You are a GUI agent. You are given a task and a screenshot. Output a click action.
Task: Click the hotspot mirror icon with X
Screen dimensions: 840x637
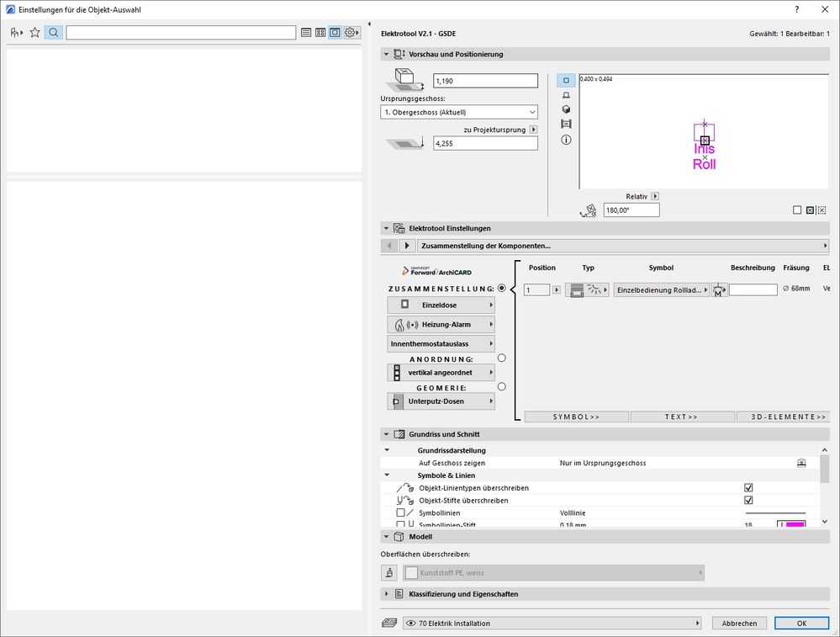(810, 210)
